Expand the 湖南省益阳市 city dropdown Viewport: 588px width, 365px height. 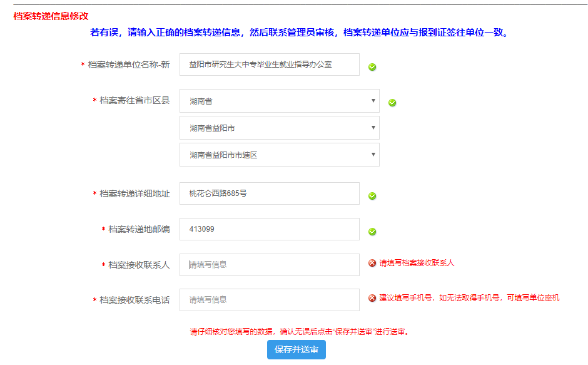point(279,128)
